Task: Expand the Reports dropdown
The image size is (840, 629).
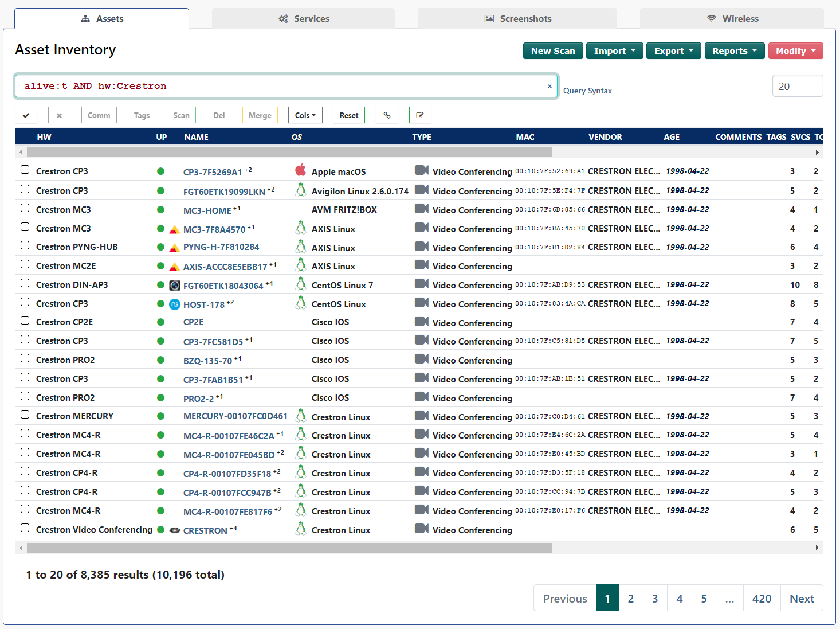Action: point(735,50)
